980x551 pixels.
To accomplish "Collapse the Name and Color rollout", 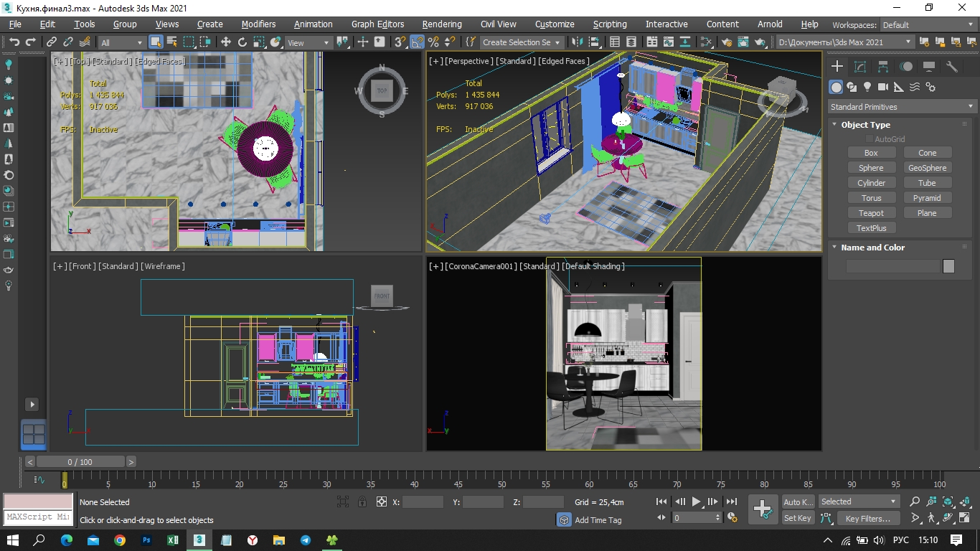I will click(x=872, y=248).
